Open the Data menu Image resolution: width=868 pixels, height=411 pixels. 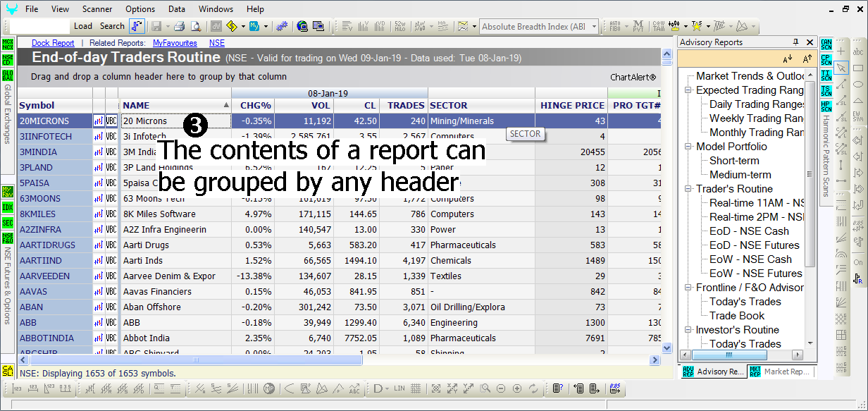tap(177, 9)
